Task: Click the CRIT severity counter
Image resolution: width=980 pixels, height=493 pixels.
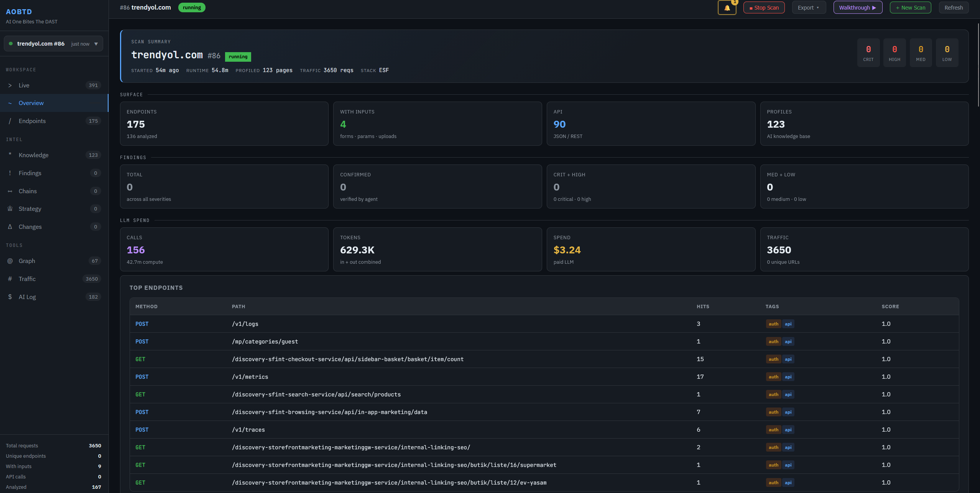Action: pos(868,53)
